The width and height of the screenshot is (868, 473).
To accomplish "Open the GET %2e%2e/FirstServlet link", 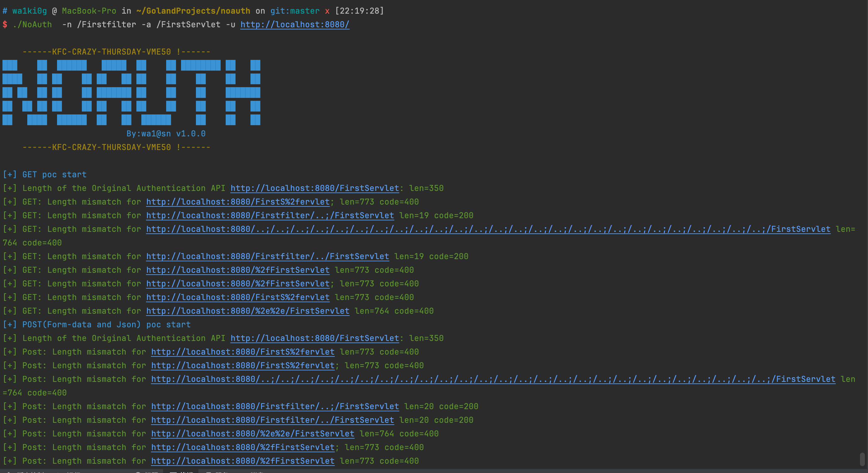I will pos(247,311).
